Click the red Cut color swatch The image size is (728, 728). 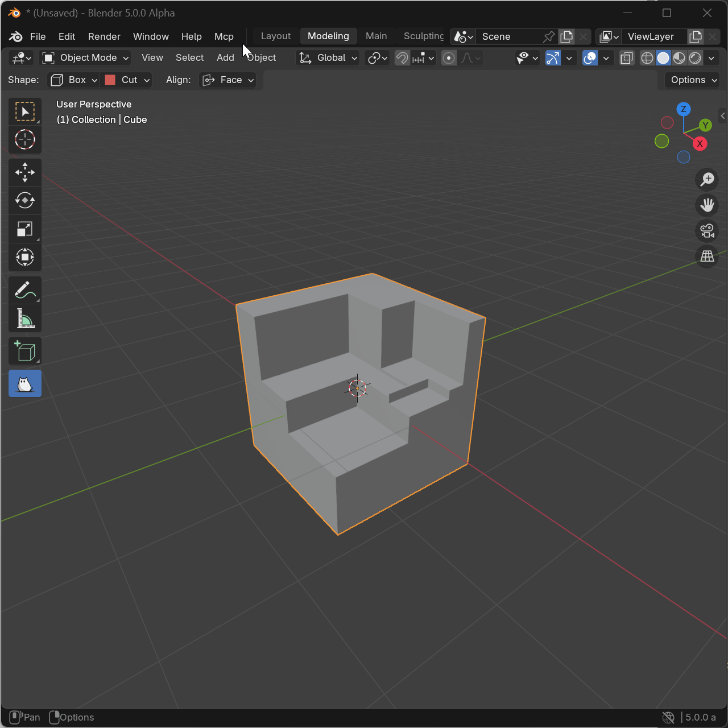110,80
